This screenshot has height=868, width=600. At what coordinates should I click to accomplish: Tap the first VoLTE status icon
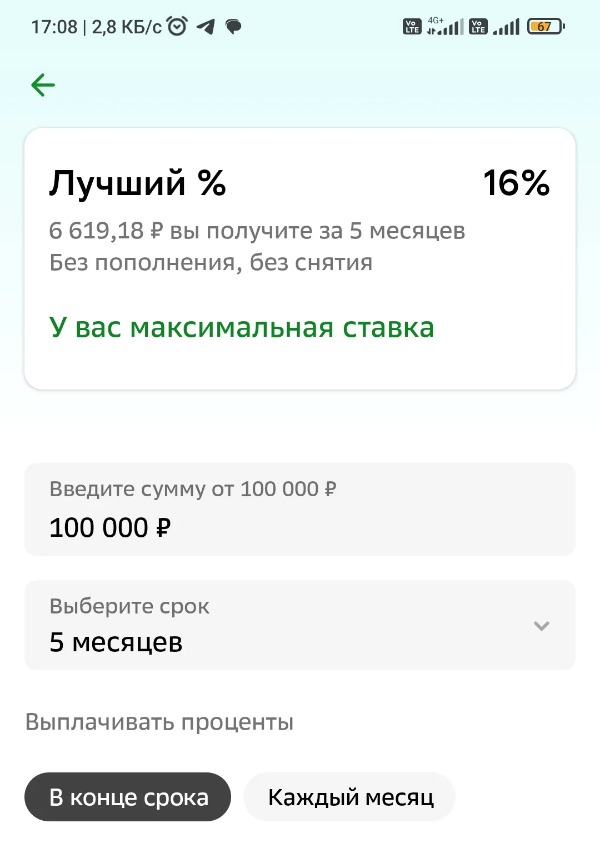click(412, 26)
